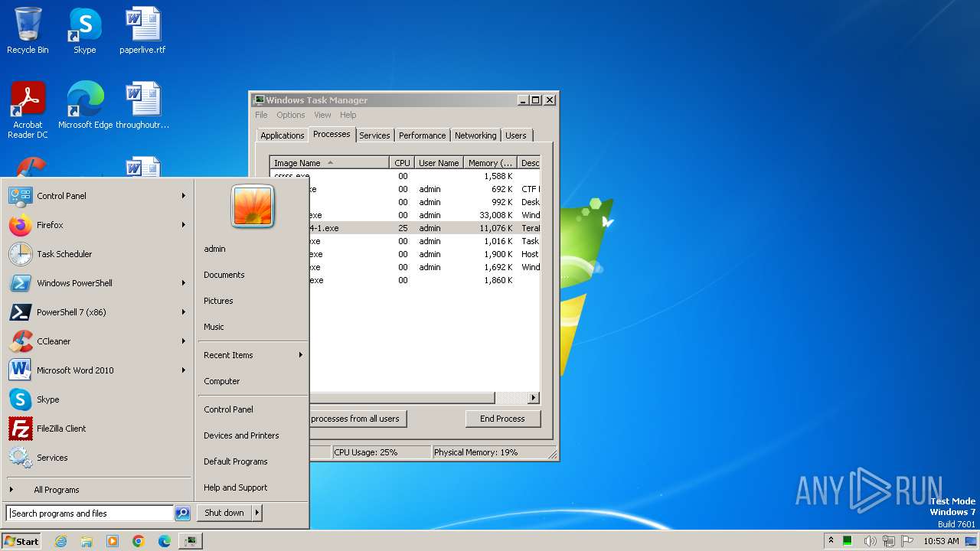Screen dimensions: 980x551
Task: Click Task Manager taskbar button
Action: (191, 541)
